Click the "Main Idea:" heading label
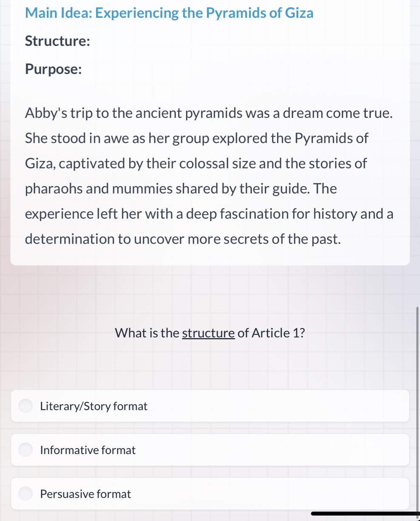 (59, 13)
